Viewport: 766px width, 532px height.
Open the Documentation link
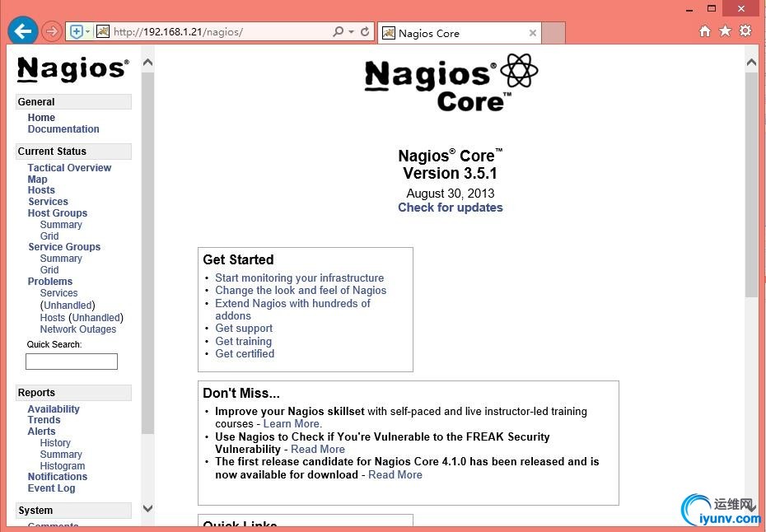(63, 129)
